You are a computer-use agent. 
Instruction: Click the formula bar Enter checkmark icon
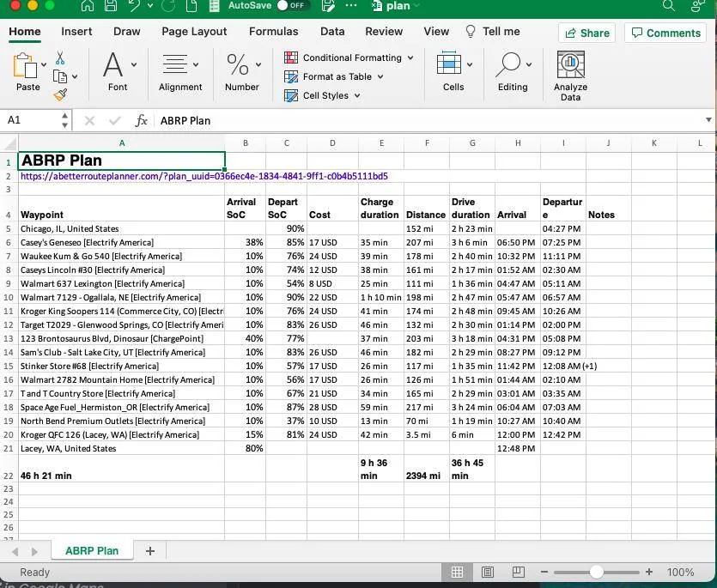click(115, 121)
